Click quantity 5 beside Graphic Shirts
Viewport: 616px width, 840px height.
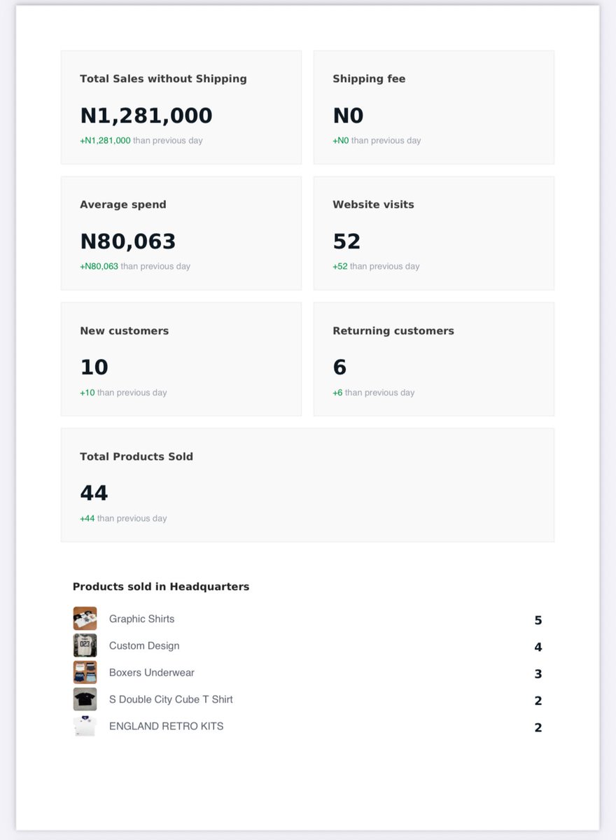[x=538, y=620]
